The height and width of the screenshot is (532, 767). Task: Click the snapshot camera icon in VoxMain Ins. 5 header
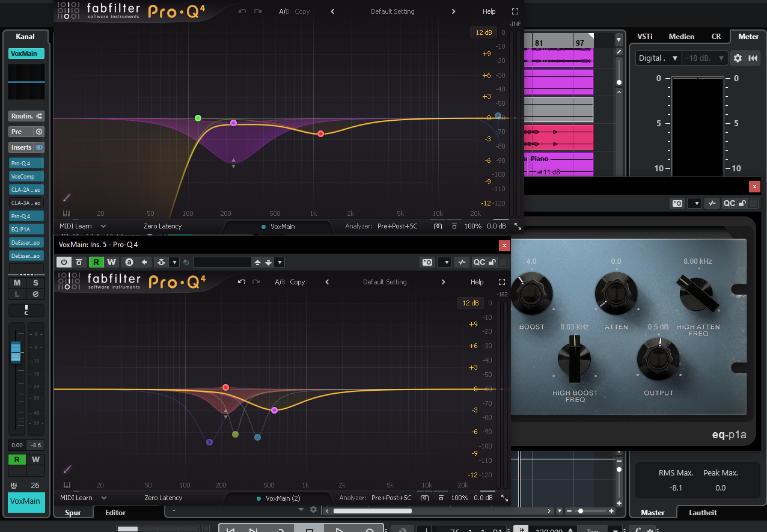[427, 262]
